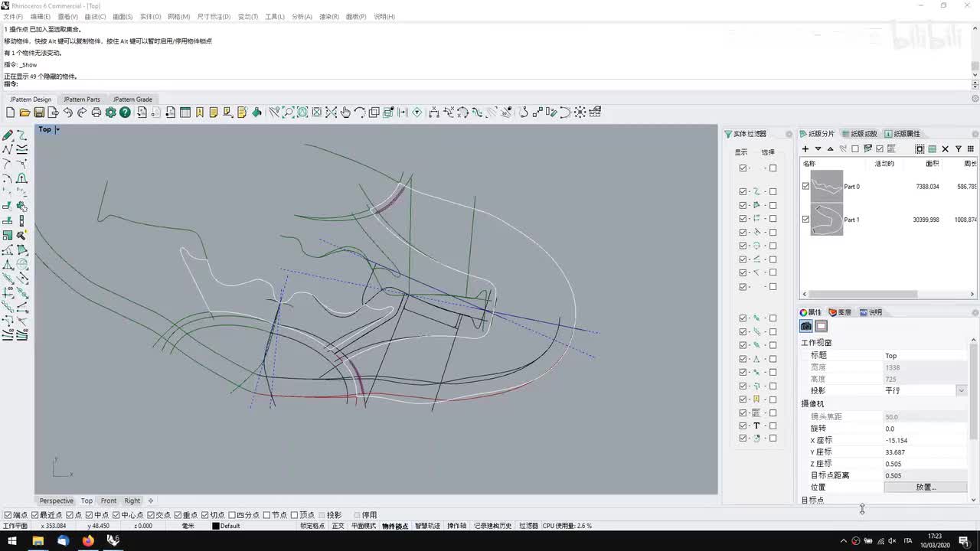Save the document using the floppy icon
The image size is (980, 551).
(38, 112)
